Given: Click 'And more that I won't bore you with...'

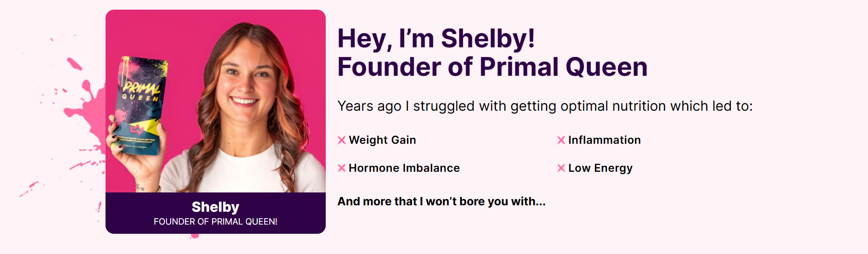Looking at the screenshot, I should (441, 202).
